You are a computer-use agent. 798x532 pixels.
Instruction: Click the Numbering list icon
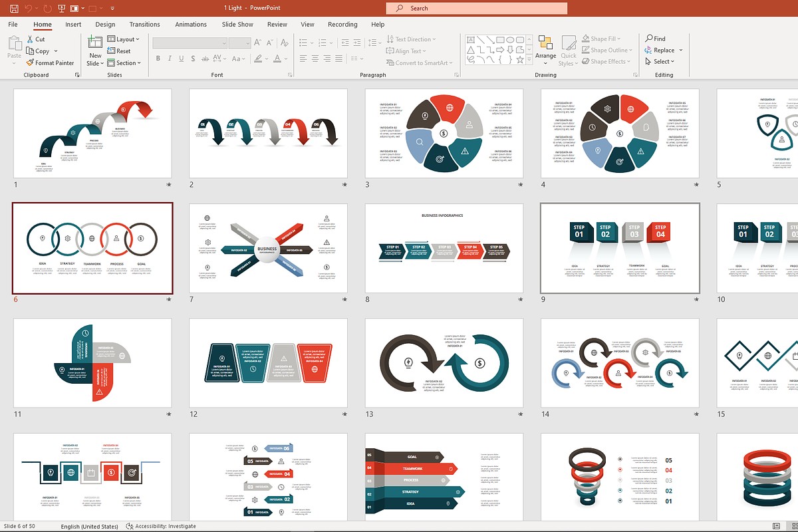324,43
